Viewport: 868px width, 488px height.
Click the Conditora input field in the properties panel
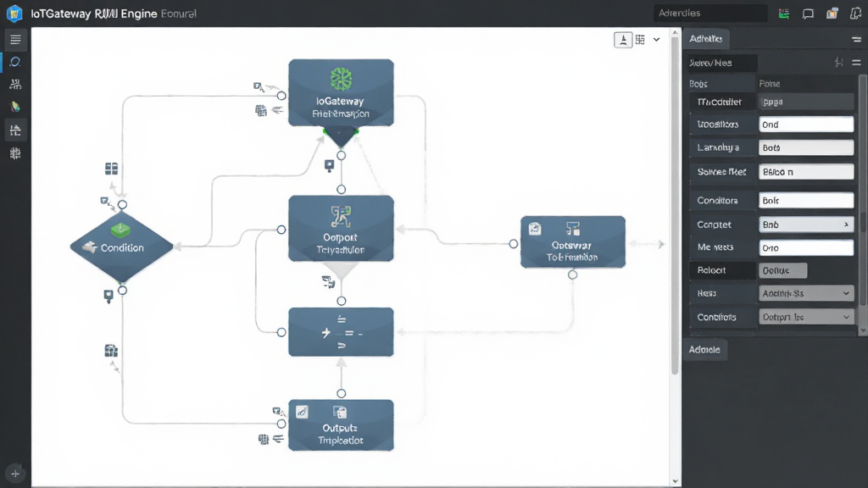pos(806,200)
